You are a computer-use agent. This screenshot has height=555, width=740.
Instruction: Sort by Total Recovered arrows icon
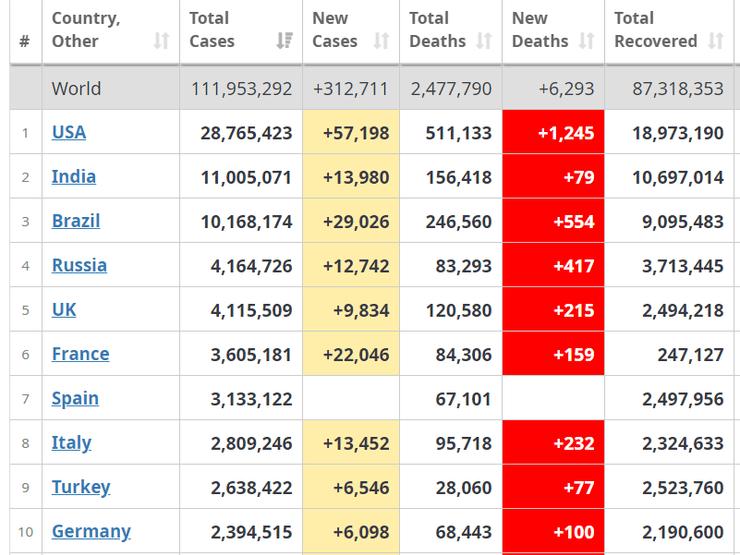715,41
